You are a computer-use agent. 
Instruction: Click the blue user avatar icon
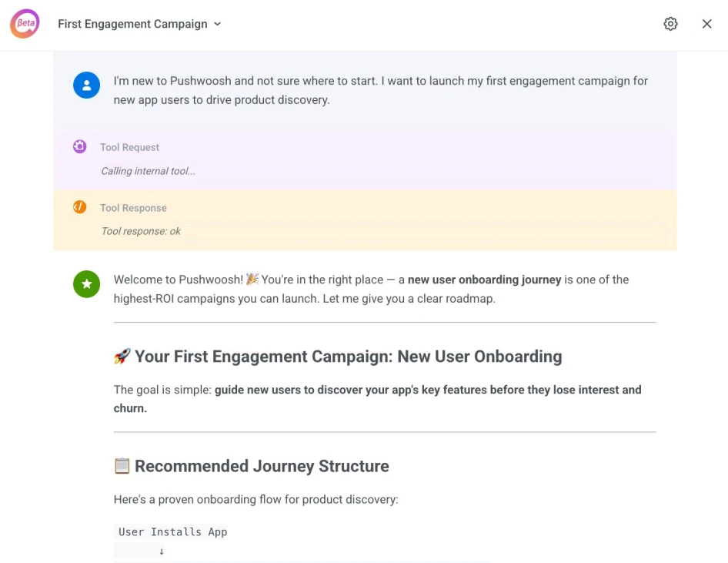(x=86, y=85)
